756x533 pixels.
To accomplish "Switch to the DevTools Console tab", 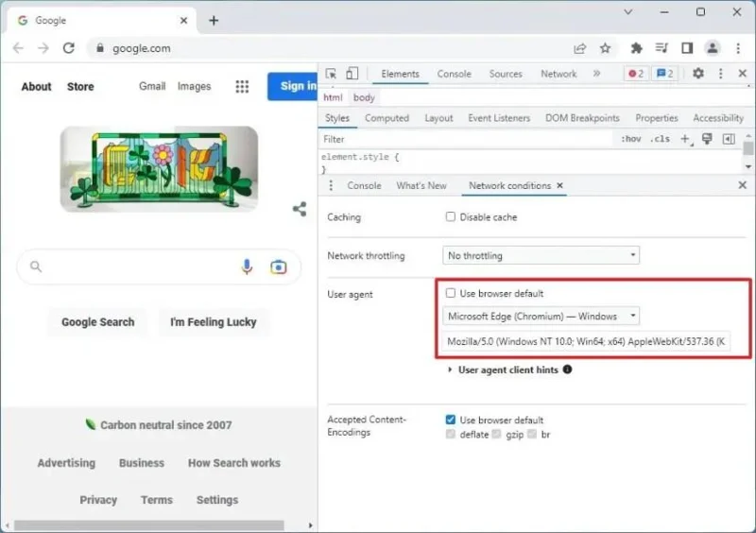I will [455, 74].
